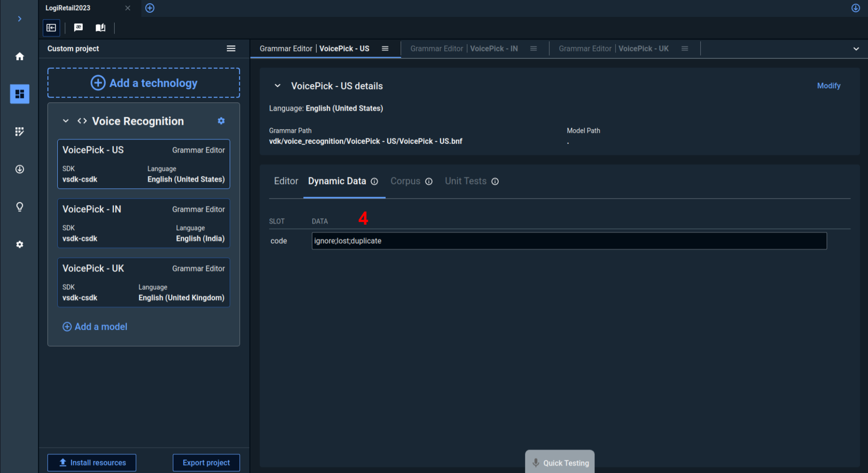Open the documentation book icon
Viewport: 868px width, 473px height.
pyautogui.click(x=100, y=28)
